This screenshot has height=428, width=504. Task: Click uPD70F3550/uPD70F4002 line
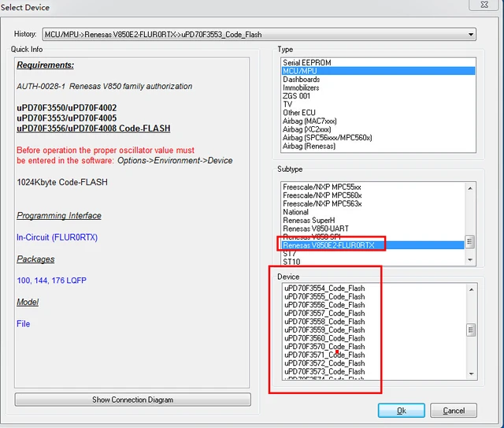point(66,108)
